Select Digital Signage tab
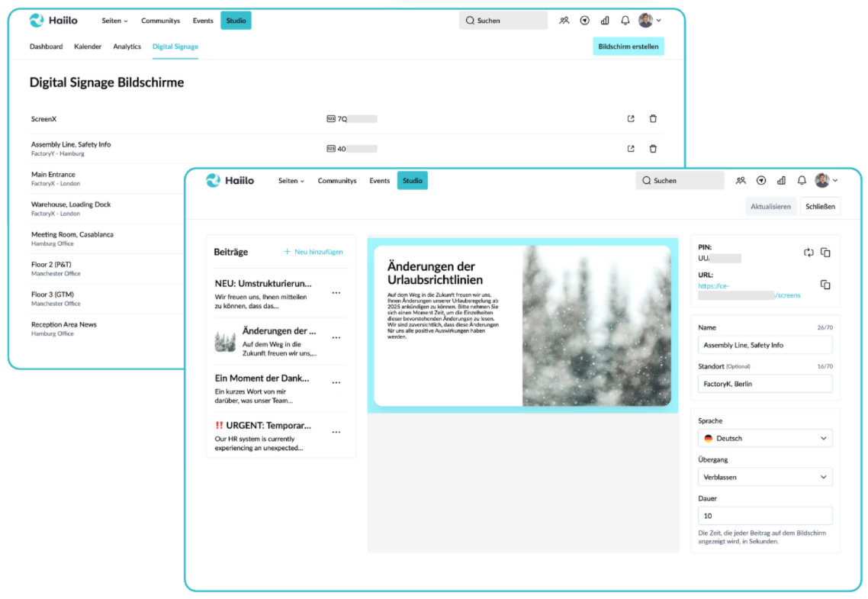This screenshot has width=868, height=599. click(x=175, y=47)
